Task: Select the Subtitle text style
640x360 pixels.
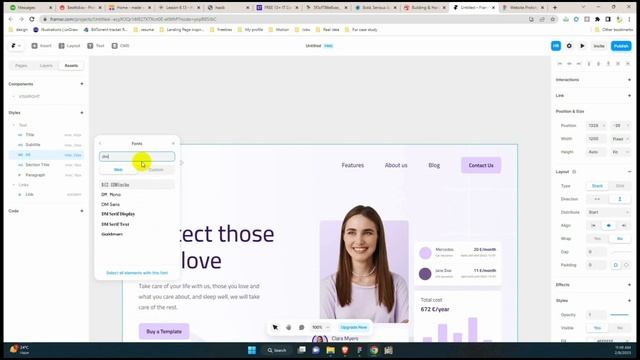Action: pos(46,145)
